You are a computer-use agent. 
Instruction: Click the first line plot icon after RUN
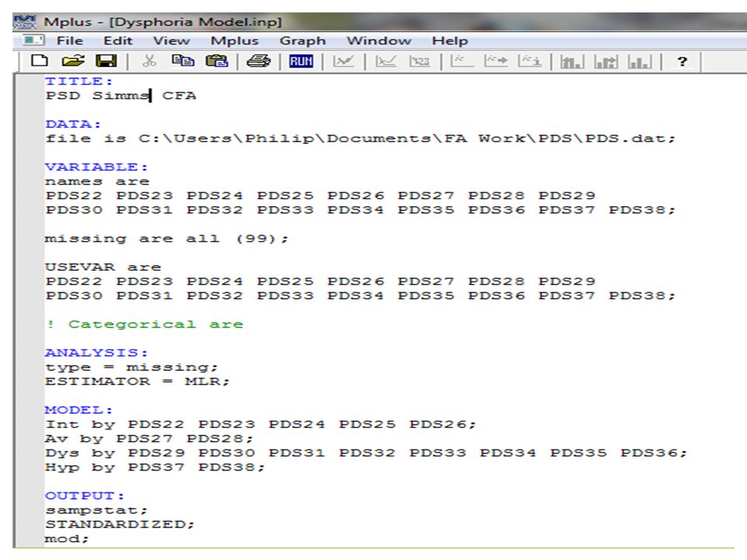343,61
